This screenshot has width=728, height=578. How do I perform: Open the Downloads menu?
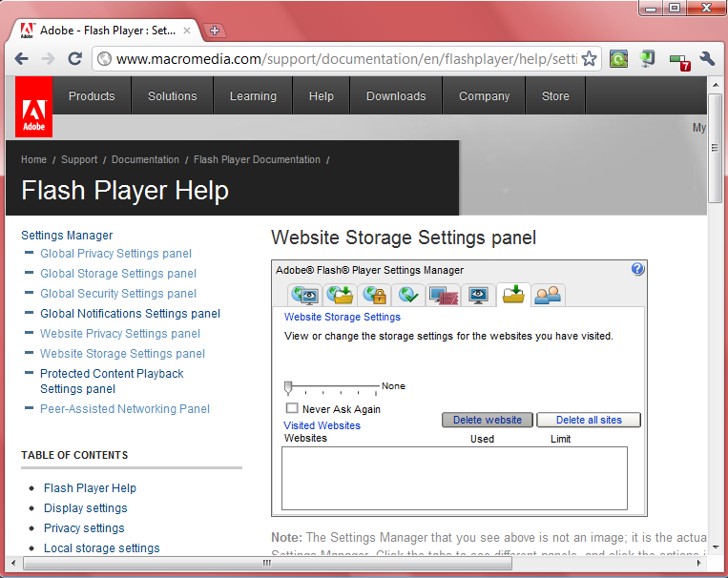(396, 95)
